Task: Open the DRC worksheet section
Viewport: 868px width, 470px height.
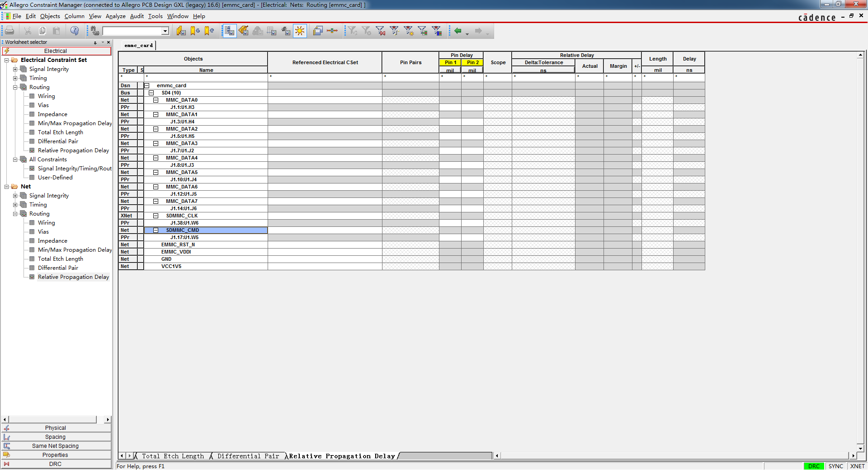Action: [56, 464]
